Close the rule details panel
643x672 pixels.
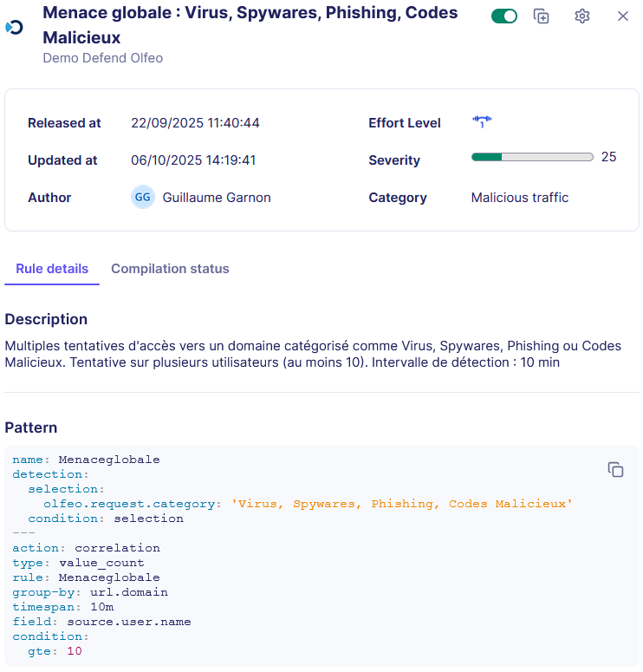click(623, 16)
